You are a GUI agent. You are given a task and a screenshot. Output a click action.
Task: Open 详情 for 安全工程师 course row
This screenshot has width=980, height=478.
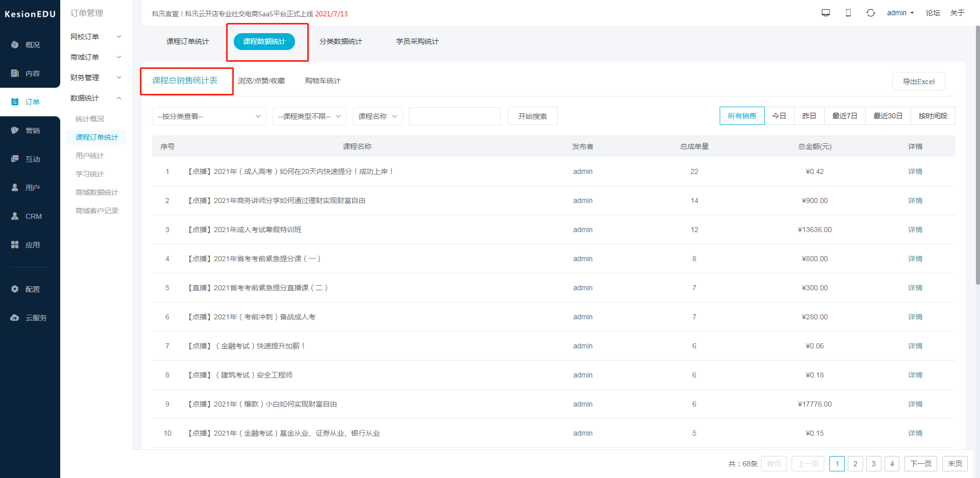point(915,375)
